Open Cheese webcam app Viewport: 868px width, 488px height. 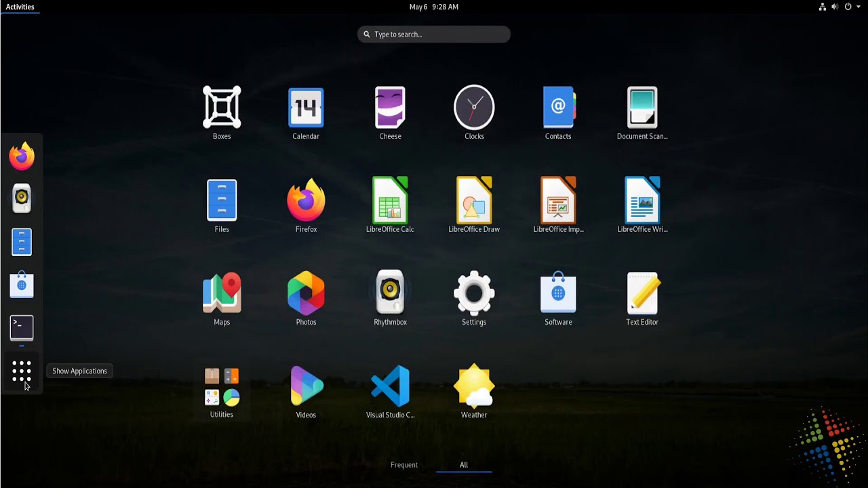pos(390,108)
